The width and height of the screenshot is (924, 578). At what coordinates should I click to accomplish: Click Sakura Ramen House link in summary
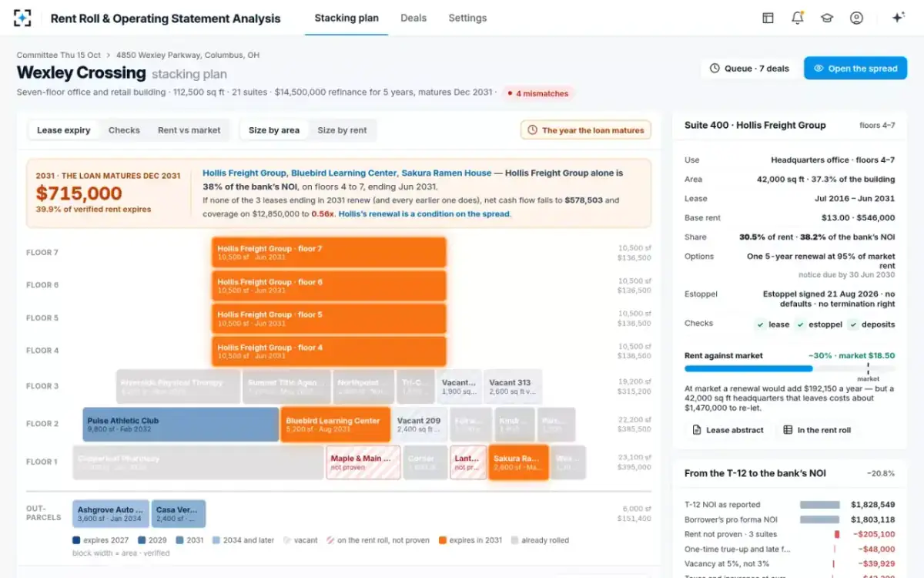[447, 173]
